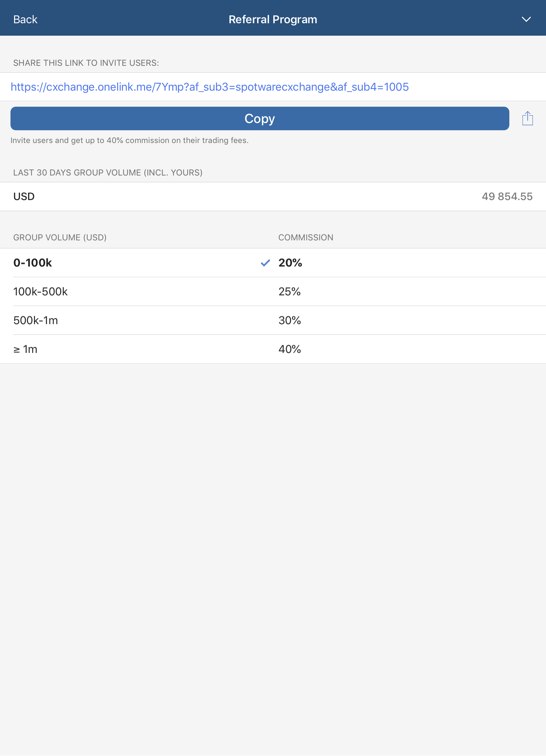This screenshot has height=756, width=546.
Task: Go Back from Referral Program
Action: click(25, 19)
